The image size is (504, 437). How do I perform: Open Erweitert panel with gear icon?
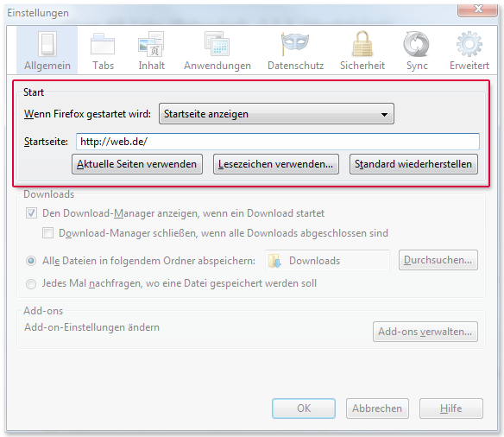coord(469,50)
